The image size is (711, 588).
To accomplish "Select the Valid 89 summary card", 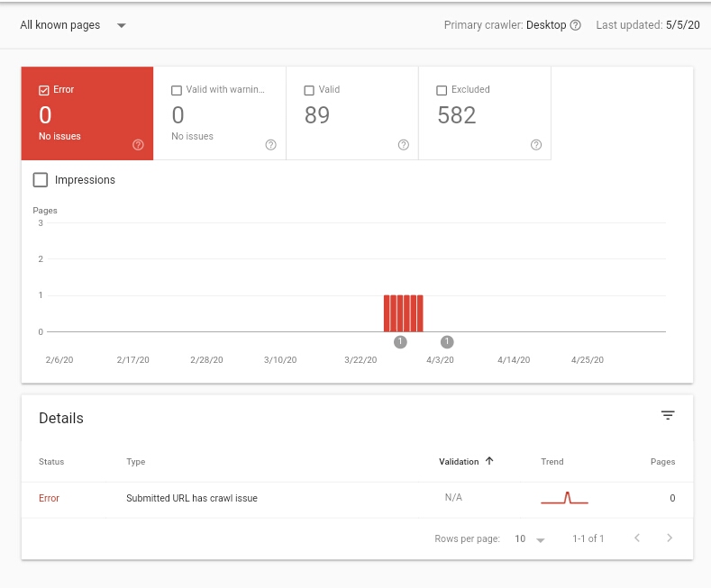I will [352, 113].
